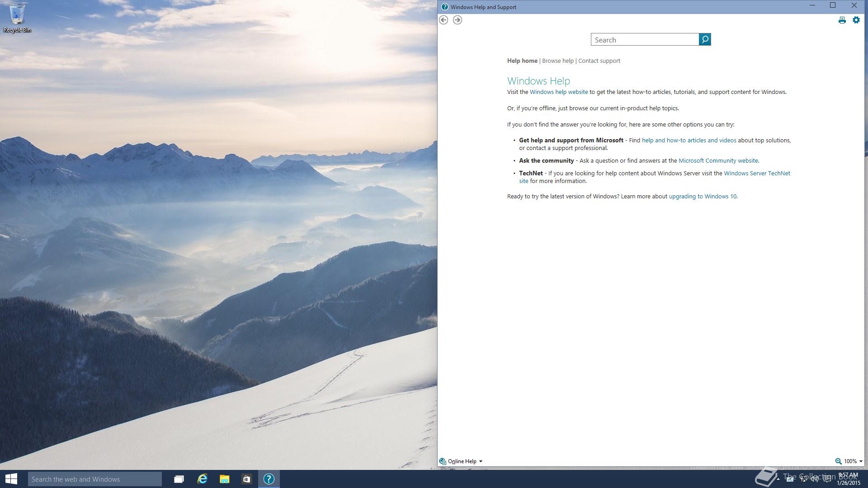Open the Store app from the taskbar
Image resolution: width=868 pixels, height=488 pixels.
pos(246,479)
